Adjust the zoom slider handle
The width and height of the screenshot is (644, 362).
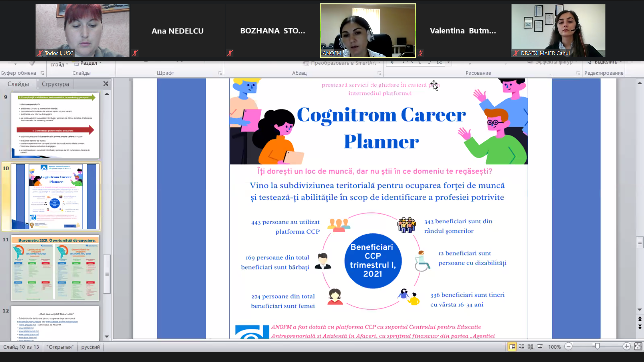tap(597, 346)
